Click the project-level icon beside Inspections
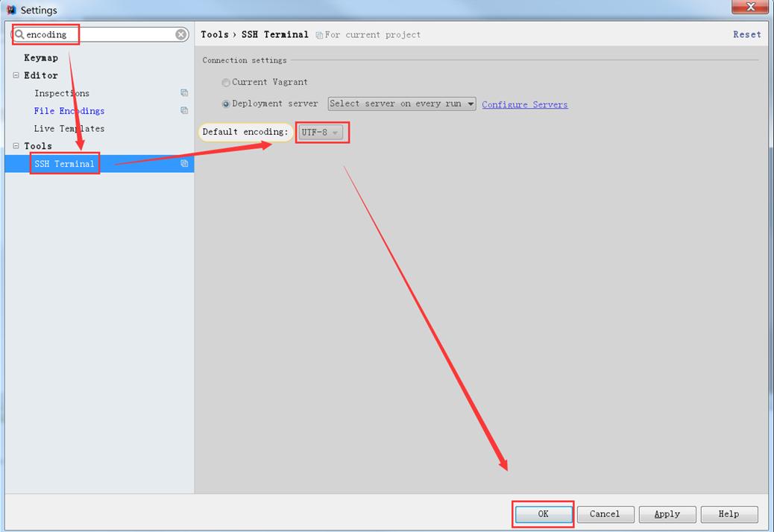The width and height of the screenshot is (774, 532). [x=184, y=92]
